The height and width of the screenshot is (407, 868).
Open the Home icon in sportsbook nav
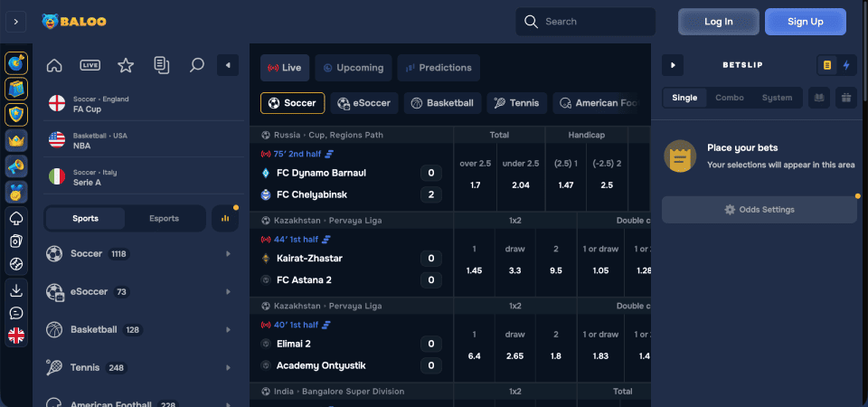(x=54, y=65)
